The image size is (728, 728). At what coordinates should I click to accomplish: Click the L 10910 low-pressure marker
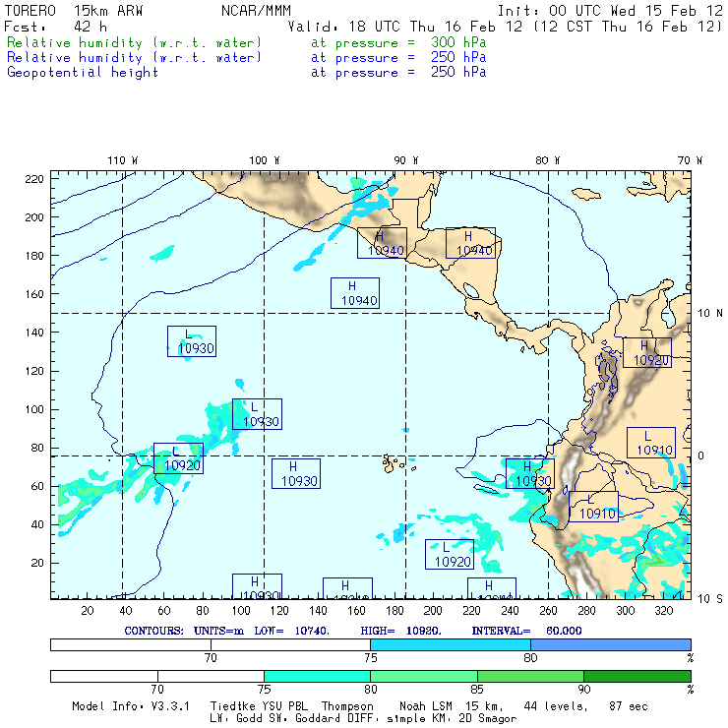click(650, 443)
